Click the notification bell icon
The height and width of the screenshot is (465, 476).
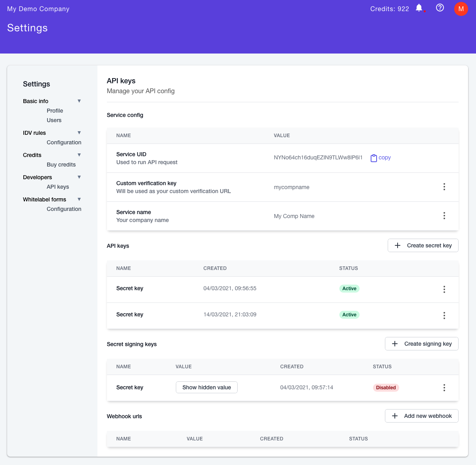tap(419, 8)
